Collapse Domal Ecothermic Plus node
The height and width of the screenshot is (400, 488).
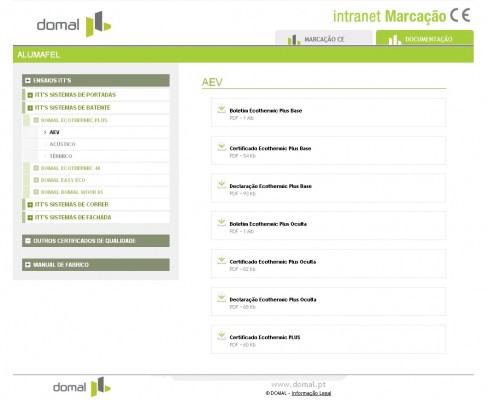click(x=36, y=120)
